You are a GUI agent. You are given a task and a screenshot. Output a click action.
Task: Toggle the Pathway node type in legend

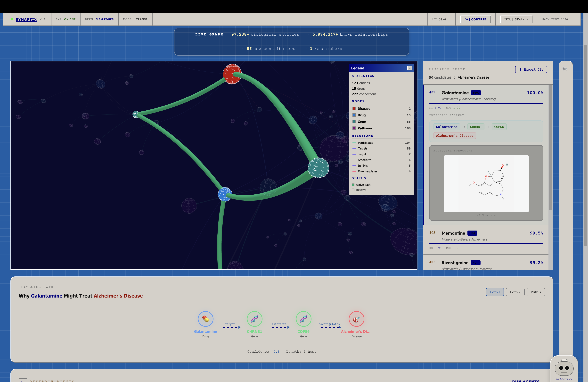[364, 128]
